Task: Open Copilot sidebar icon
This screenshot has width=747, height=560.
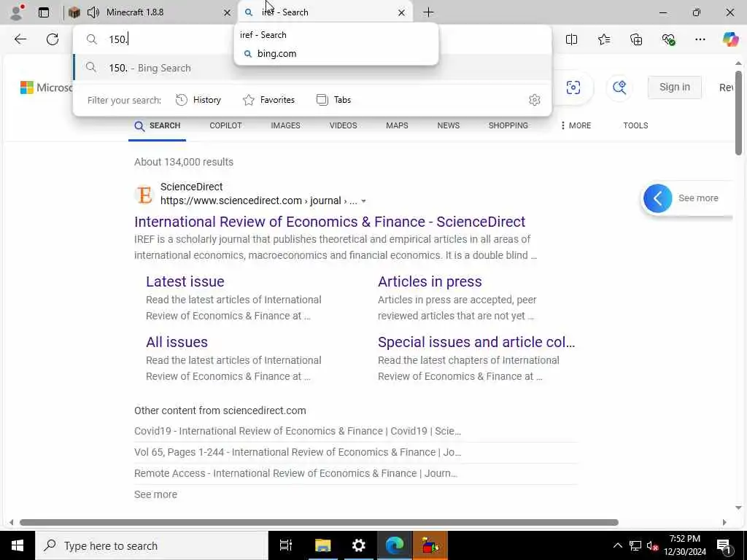Action: click(730, 39)
